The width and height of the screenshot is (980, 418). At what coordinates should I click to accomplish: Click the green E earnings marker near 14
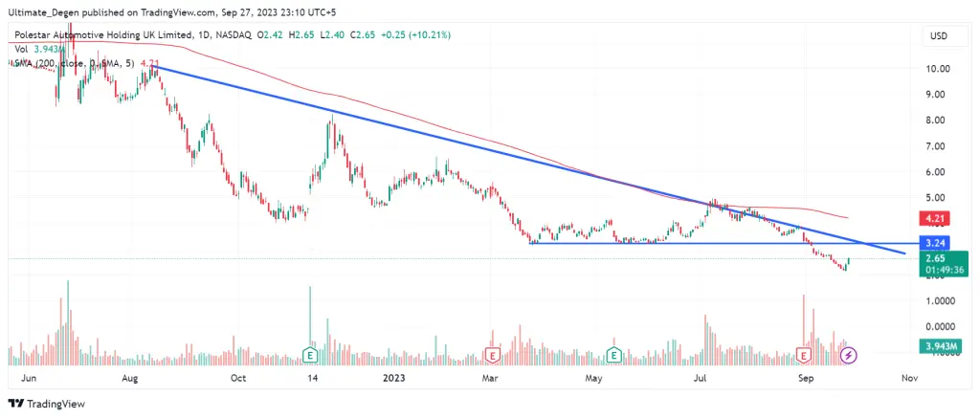pyautogui.click(x=309, y=356)
